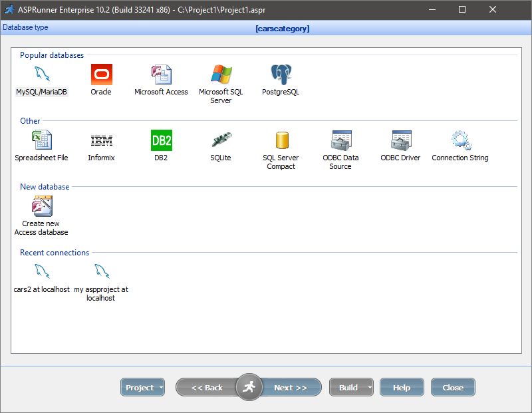Click the [carscategory] header text
The height and width of the screenshot is (413, 532).
(283, 29)
